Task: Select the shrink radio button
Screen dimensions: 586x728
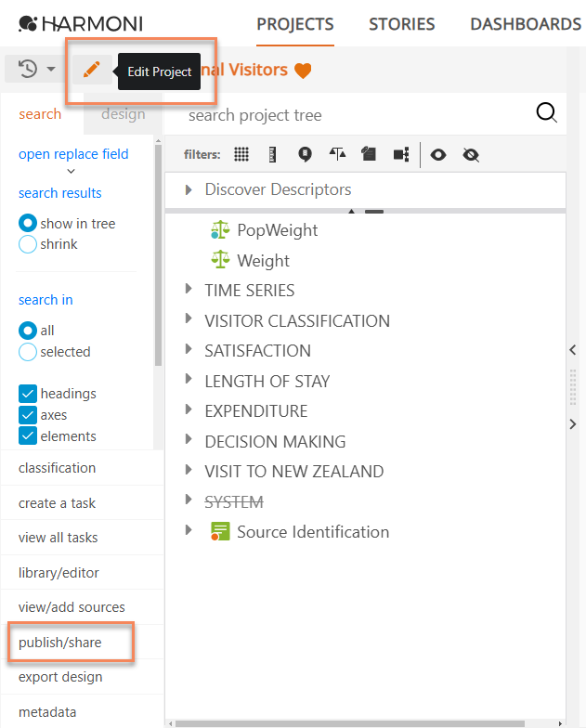Action: click(x=28, y=244)
